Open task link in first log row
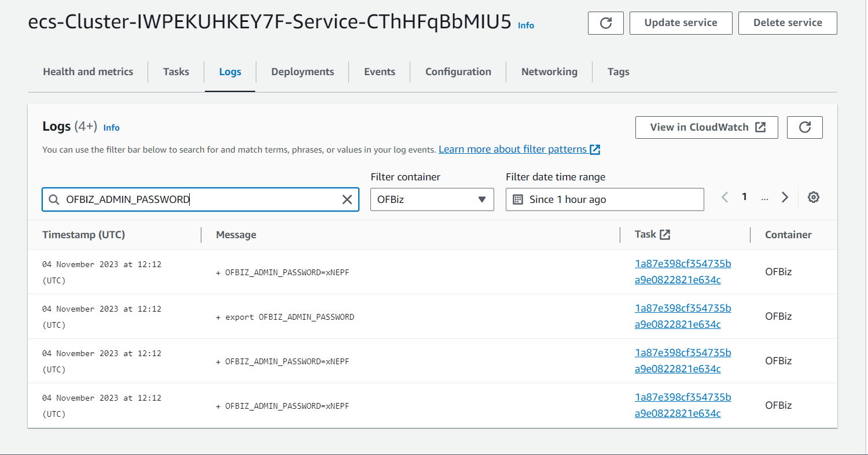The width and height of the screenshot is (868, 455). 683,272
